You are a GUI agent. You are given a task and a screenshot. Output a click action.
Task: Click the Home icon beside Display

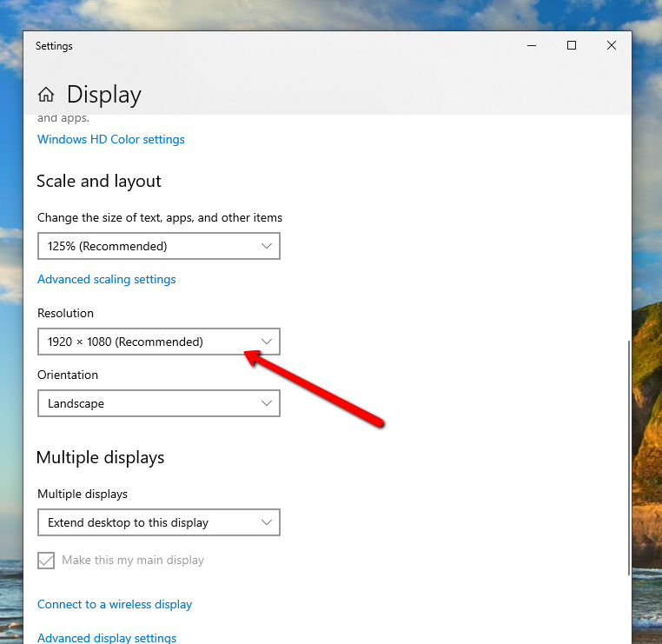pyautogui.click(x=46, y=95)
